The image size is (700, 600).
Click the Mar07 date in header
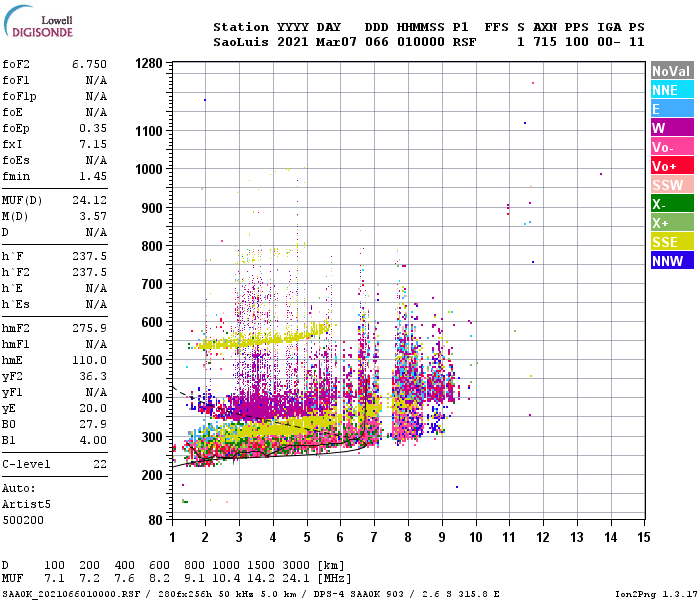(x=336, y=42)
